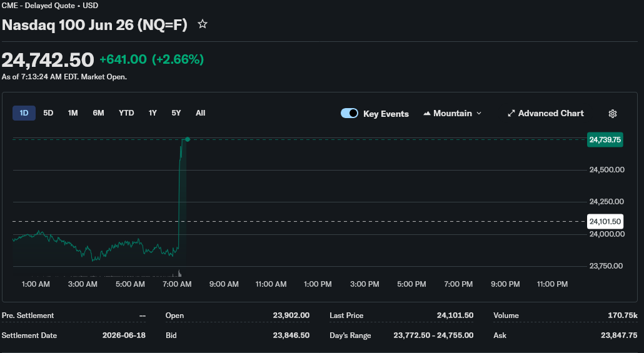Click the Nasdaq 100 Jun 26 title
Screen dimensions: 644x353
94,24
